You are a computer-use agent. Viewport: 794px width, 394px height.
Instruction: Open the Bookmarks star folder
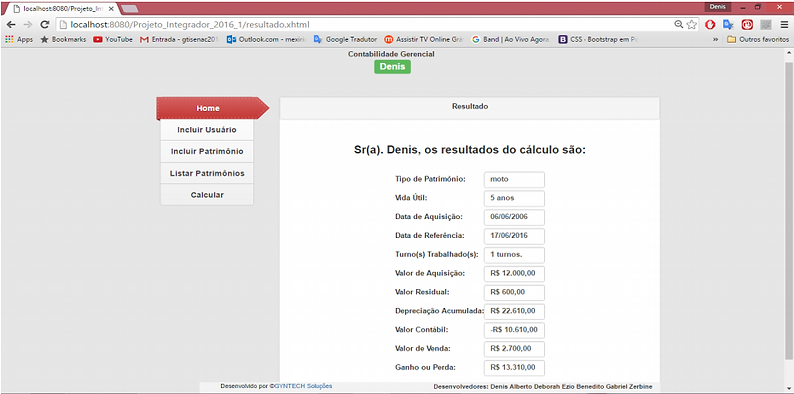pos(63,39)
